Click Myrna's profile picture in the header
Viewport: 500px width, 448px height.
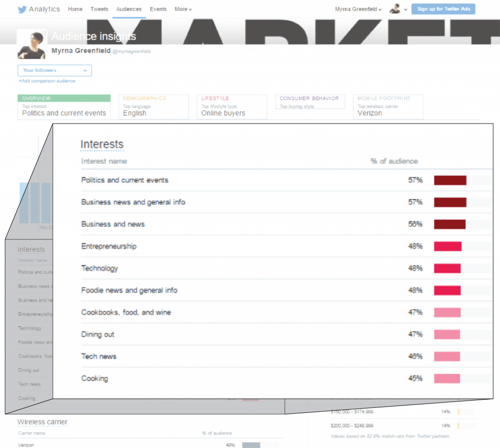pos(31,43)
